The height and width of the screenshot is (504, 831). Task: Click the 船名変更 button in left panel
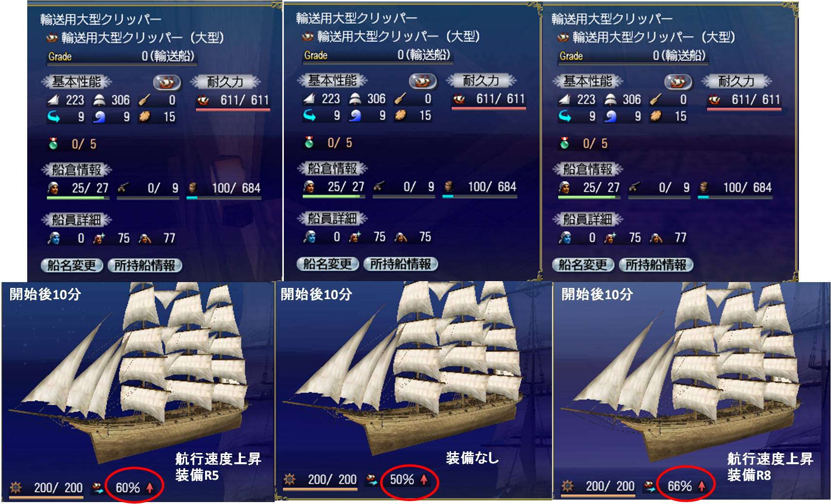(72, 265)
